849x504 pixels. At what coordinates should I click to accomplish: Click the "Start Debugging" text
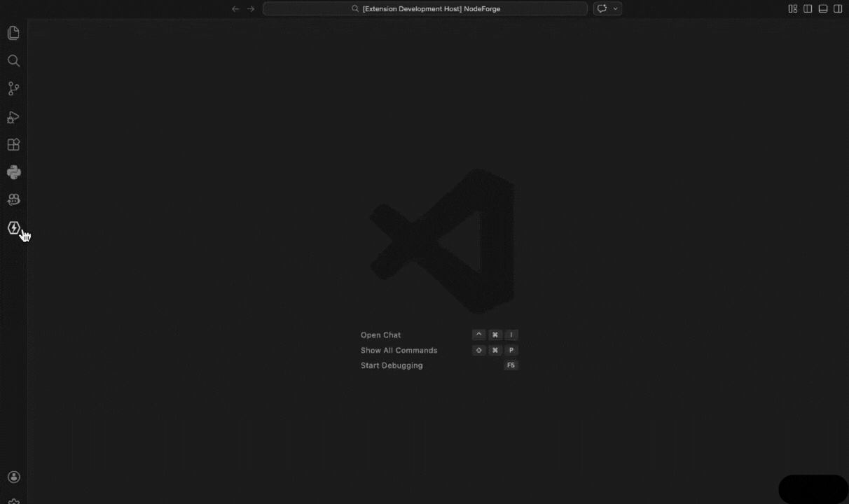pos(392,365)
